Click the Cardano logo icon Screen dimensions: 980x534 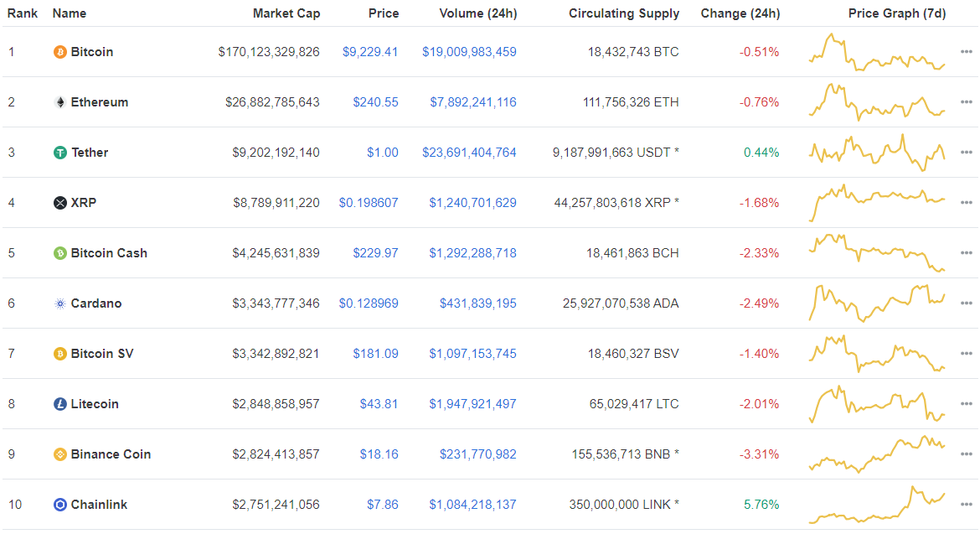click(x=60, y=303)
